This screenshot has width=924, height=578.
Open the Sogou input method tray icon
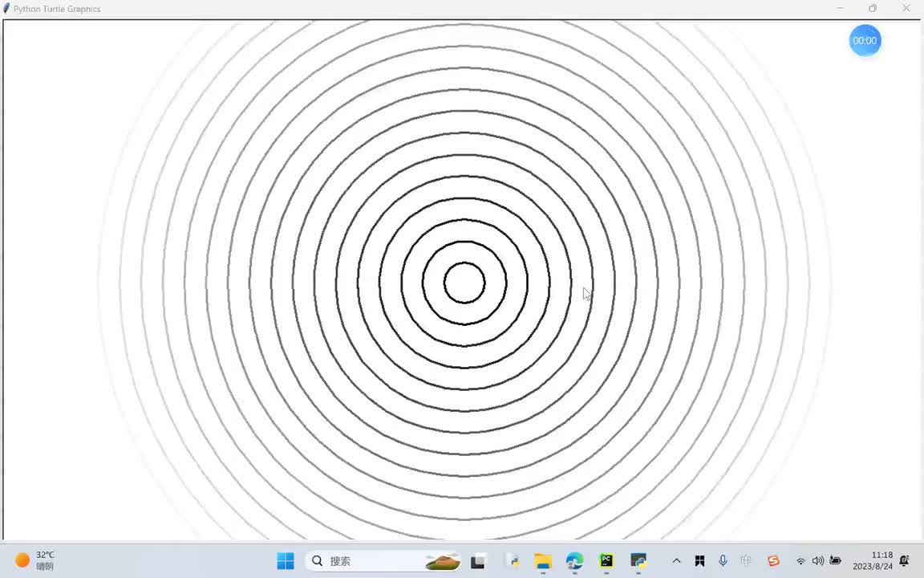tap(773, 561)
